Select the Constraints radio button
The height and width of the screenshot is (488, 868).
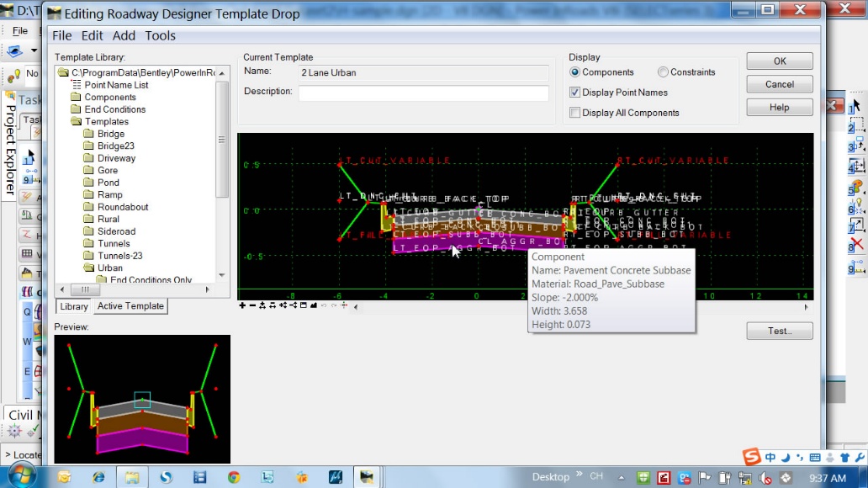click(663, 72)
